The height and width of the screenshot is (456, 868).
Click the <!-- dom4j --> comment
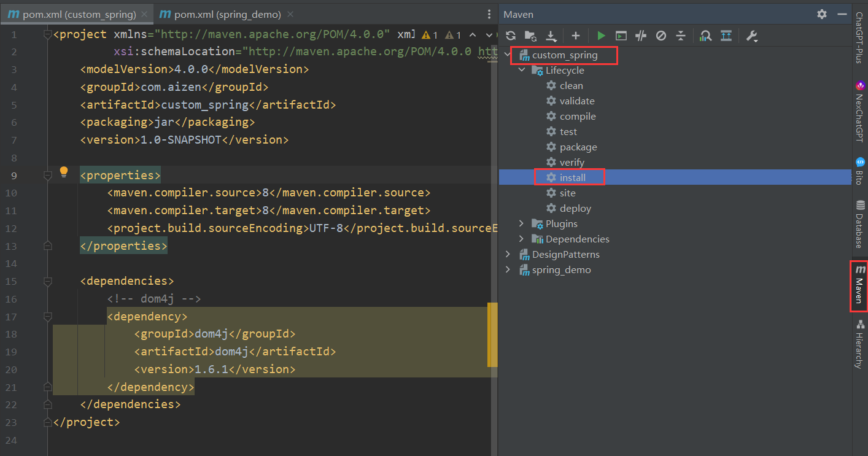pos(154,299)
